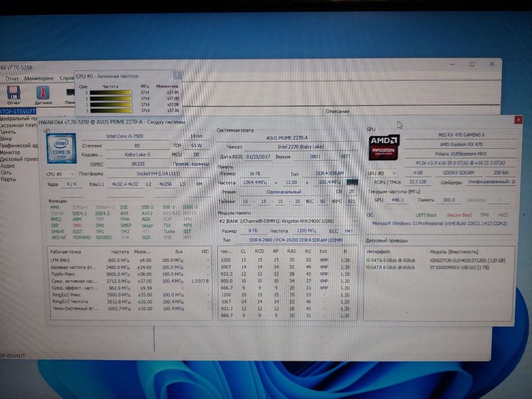Viewport: 532px width, 399px height.
Task: Click the BIOS date 01/25/2017
Action: click(x=258, y=157)
